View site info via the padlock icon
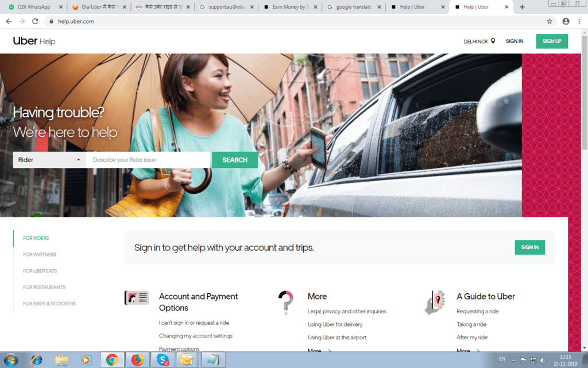This screenshot has width=588, height=368. pyautogui.click(x=51, y=21)
